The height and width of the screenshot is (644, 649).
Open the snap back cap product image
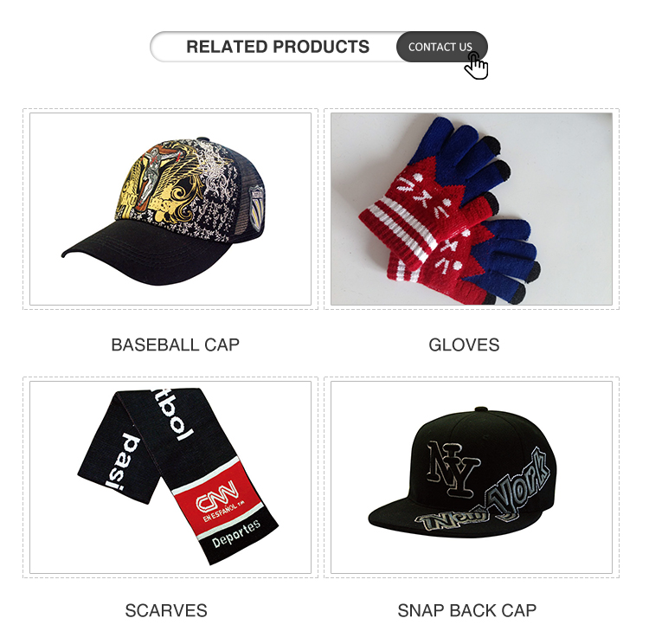point(472,477)
